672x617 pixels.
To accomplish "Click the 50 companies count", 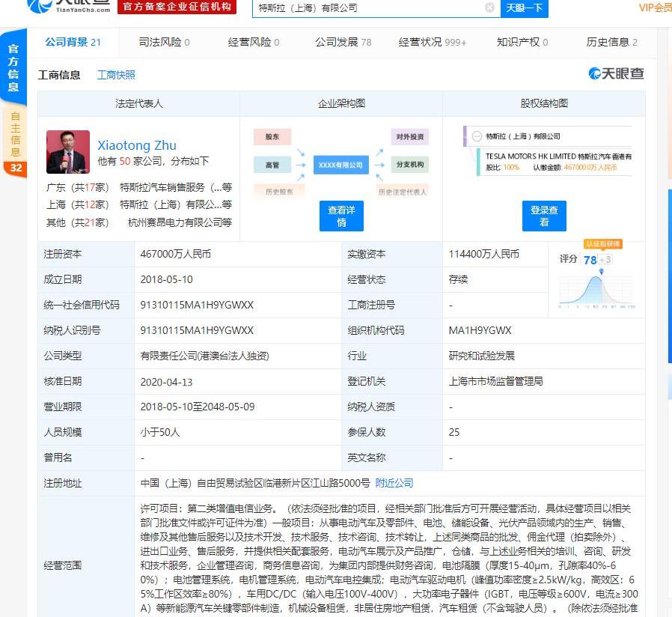I will (125, 161).
